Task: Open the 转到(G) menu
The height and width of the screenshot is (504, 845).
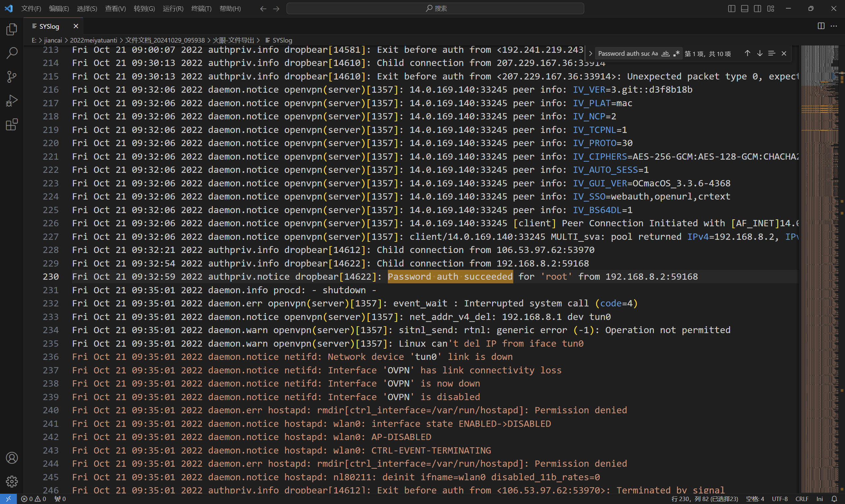Action: pos(144,9)
